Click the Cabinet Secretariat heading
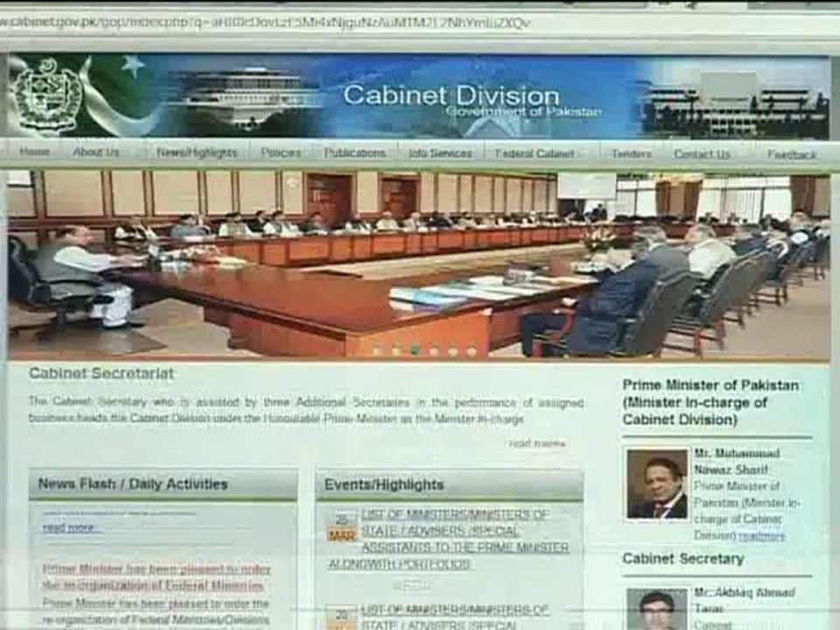 [x=101, y=374]
